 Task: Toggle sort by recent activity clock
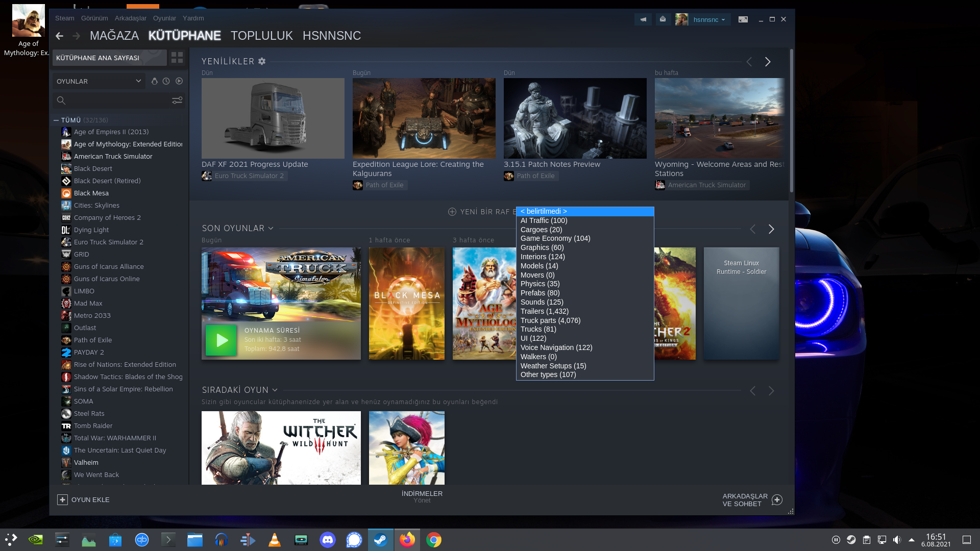[x=166, y=81]
